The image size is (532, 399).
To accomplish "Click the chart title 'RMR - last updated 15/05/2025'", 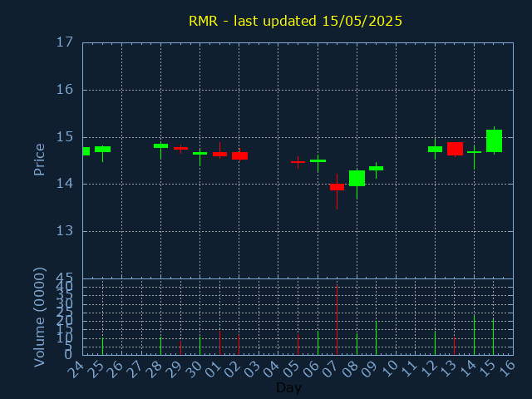I will pyautogui.click(x=295, y=21).
